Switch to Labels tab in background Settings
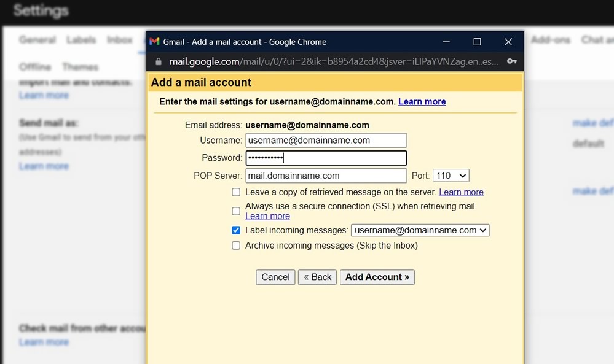The height and width of the screenshot is (364, 614). click(x=81, y=39)
